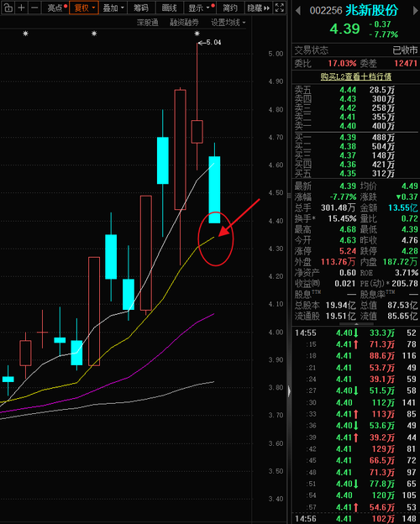420x524 pixels.
Task: Open the 显示 display menu
Action: 200,8
